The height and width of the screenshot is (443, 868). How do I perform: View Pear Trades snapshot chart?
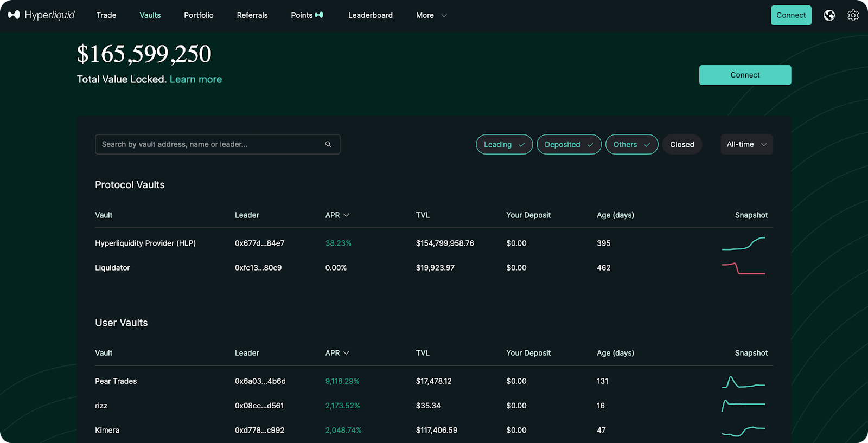pos(743,382)
